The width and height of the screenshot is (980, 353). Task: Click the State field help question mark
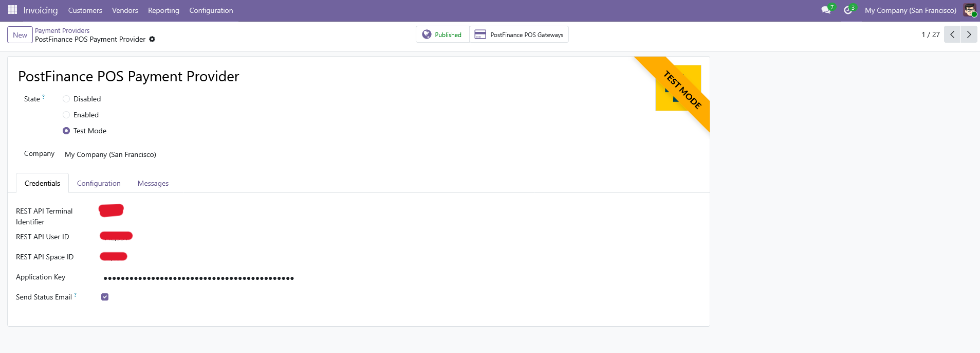(x=44, y=96)
